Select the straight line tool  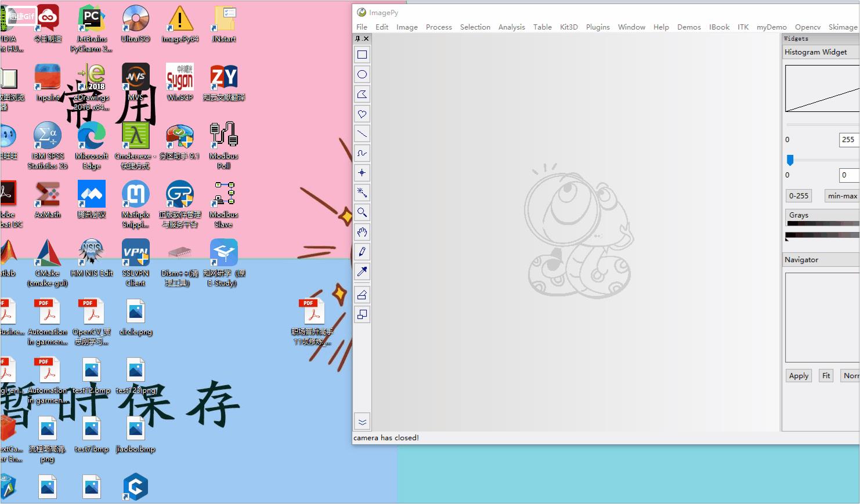coord(362,133)
